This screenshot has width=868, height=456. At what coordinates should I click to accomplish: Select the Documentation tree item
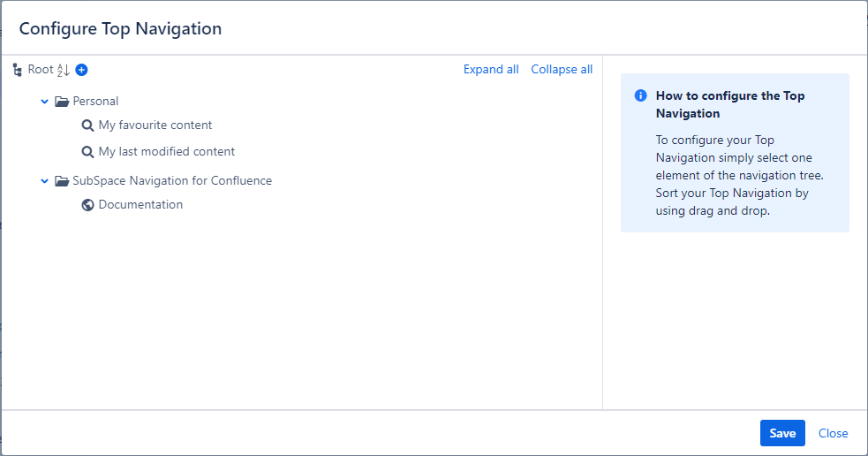point(140,205)
